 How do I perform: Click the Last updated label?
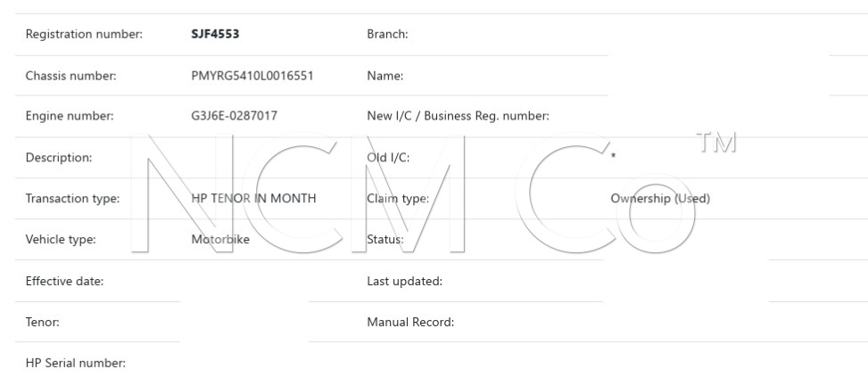point(405,282)
